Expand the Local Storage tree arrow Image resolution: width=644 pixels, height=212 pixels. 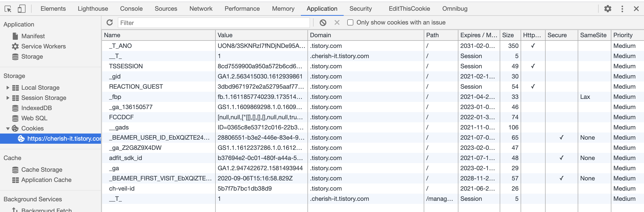8,88
